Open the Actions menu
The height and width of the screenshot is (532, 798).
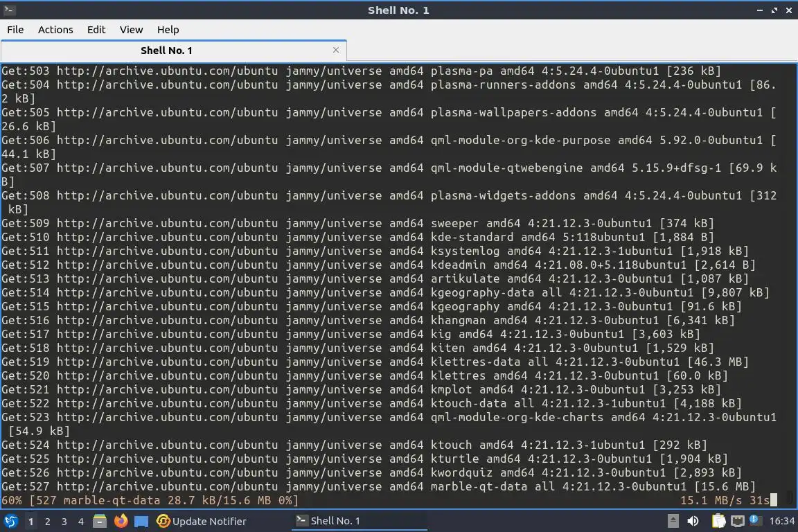point(55,30)
